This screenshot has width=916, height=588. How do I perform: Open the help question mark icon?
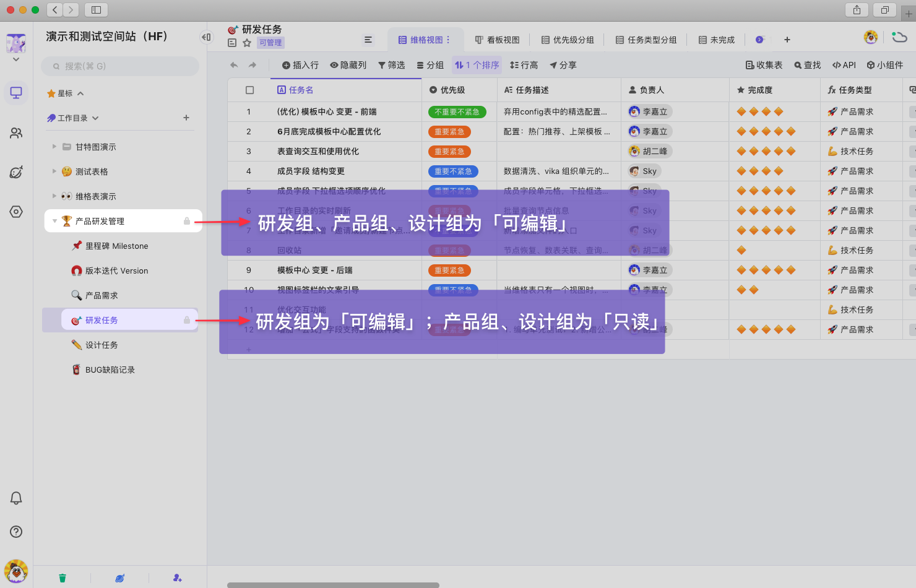click(x=16, y=532)
